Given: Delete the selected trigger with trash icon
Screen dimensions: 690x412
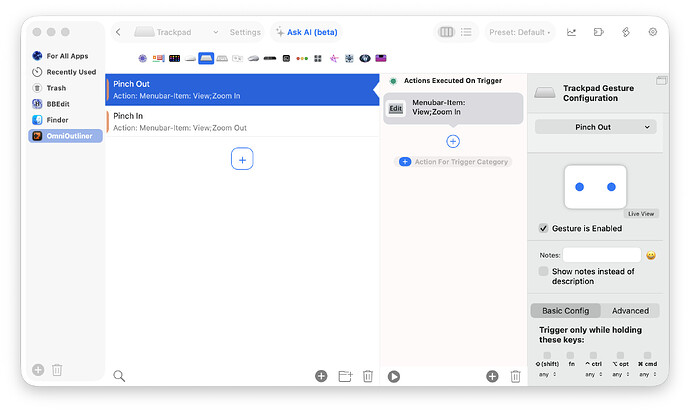Looking at the screenshot, I should 368,376.
